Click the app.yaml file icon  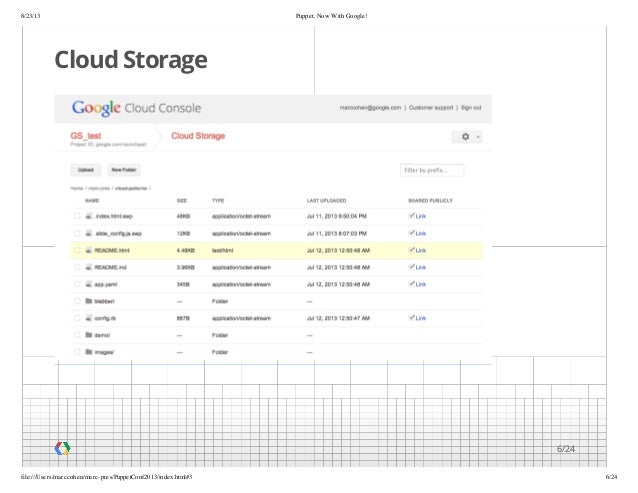coord(89,284)
